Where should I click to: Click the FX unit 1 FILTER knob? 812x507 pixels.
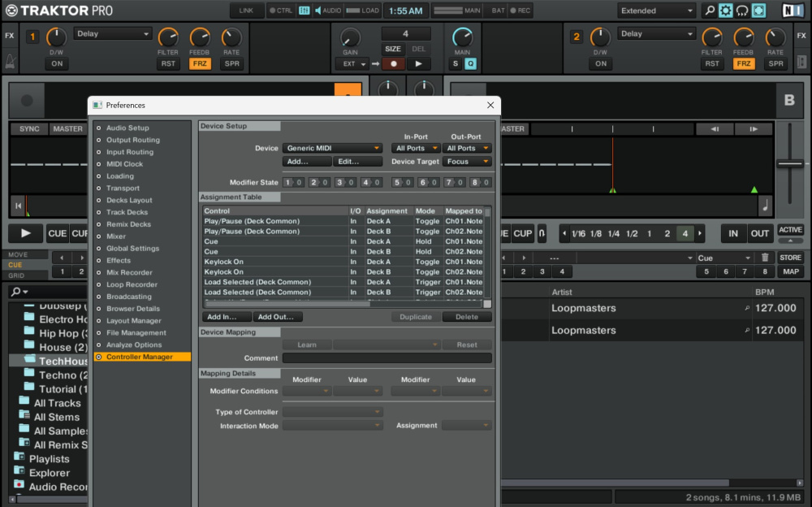point(168,37)
